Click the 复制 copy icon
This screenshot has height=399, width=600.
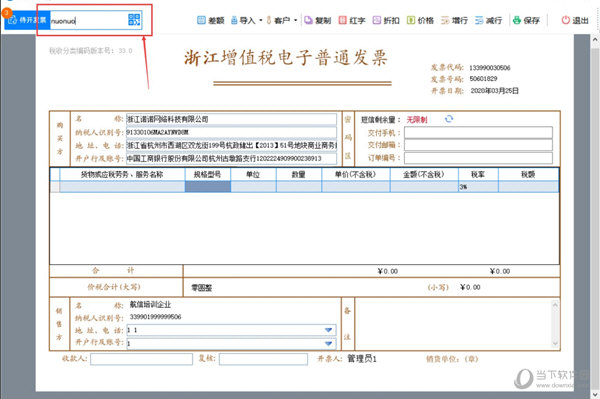tap(308, 20)
